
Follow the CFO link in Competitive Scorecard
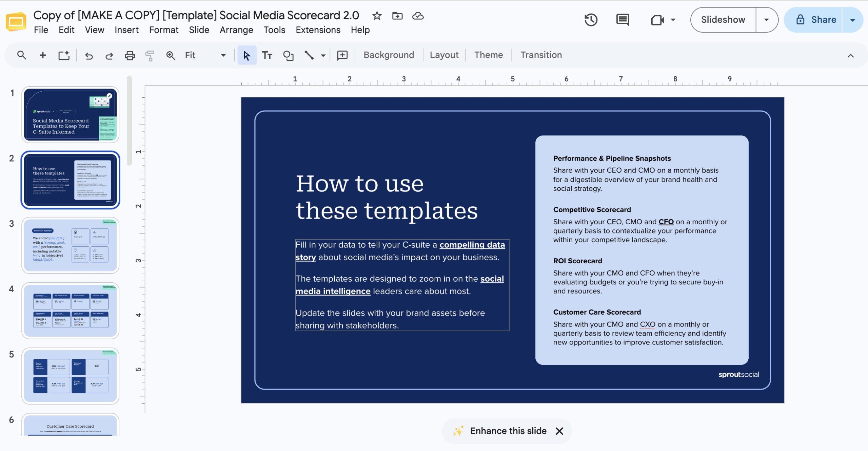tap(666, 222)
